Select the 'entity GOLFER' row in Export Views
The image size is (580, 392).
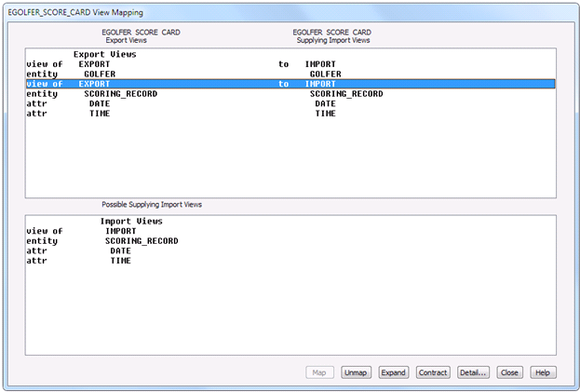click(290, 74)
